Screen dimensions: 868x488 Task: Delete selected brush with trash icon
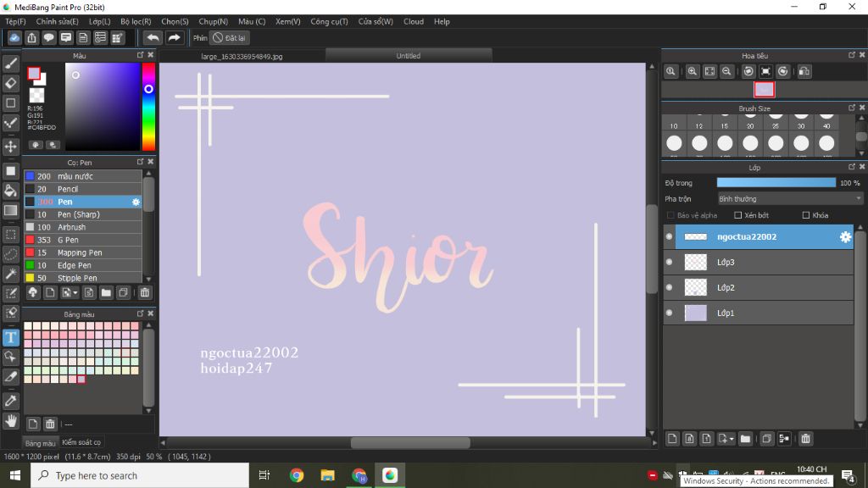(145, 292)
